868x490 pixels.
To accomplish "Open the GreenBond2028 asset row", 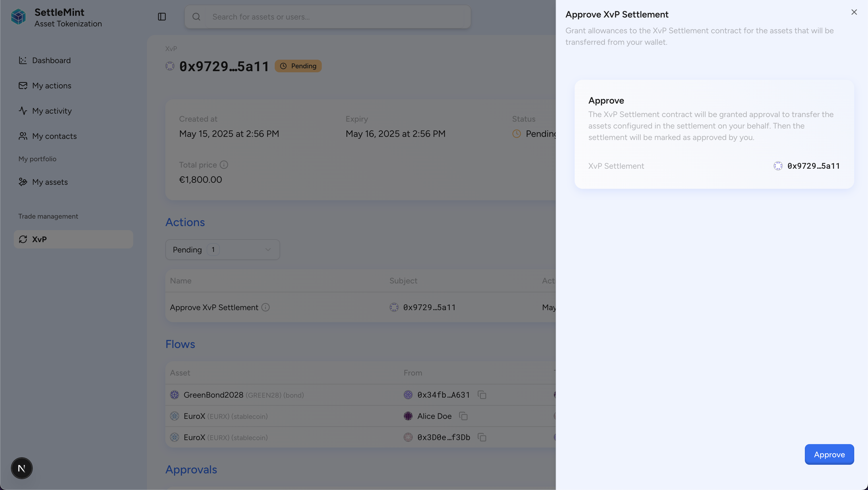I will click(213, 395).
